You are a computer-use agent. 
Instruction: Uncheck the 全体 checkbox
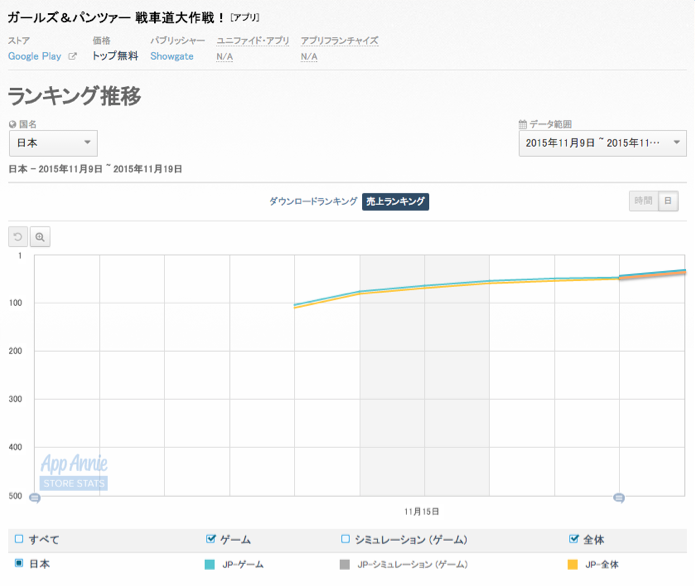click(x=574, y=539)
